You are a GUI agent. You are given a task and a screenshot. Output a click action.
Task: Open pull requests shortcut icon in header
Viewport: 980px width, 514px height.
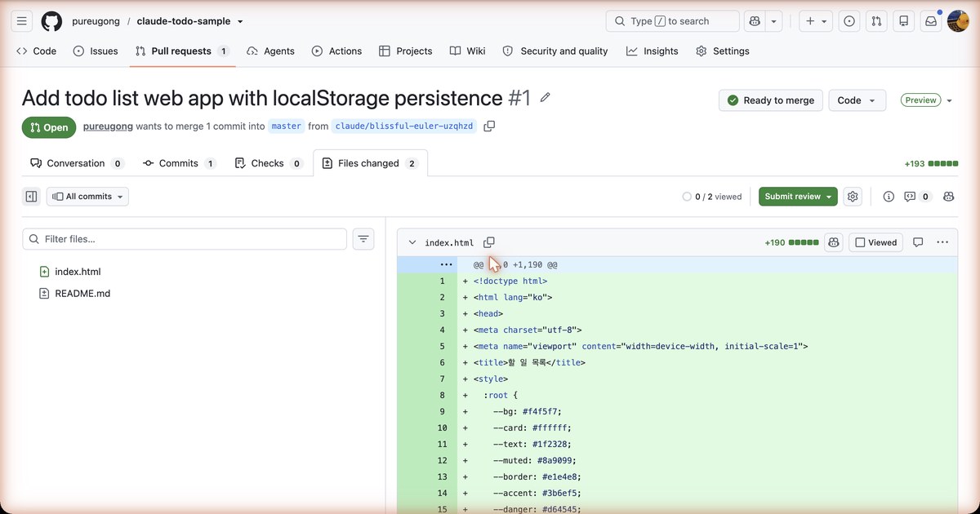click(876, 21)
